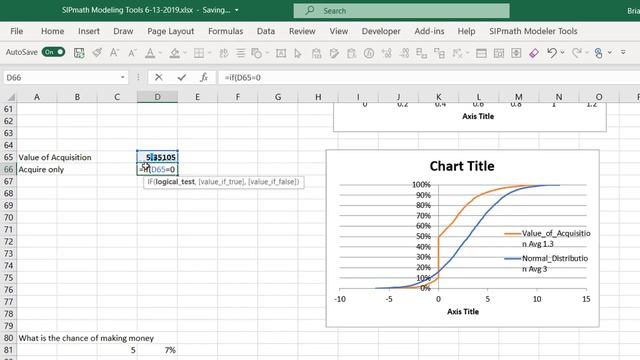Screen dimensions: 640x360
Task: Click the Paste Values clipboard 123 icon
Action: click(316, 53)
